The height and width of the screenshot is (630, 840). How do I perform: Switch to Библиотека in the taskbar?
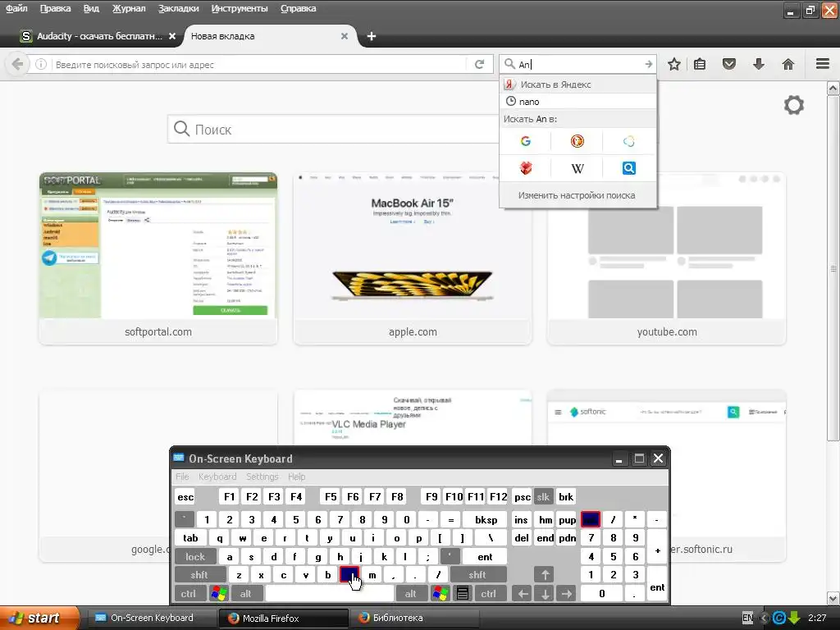click(415, 618)
